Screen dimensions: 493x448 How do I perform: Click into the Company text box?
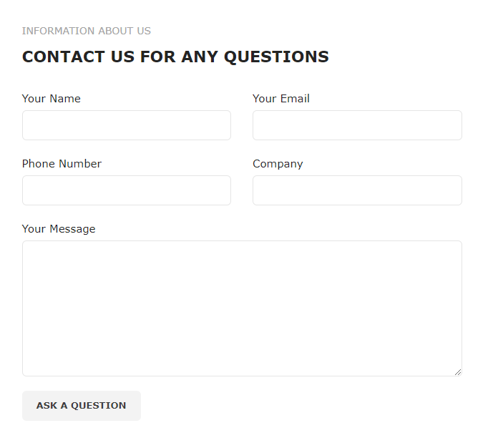pyautogui.click(x=357, y=190)
